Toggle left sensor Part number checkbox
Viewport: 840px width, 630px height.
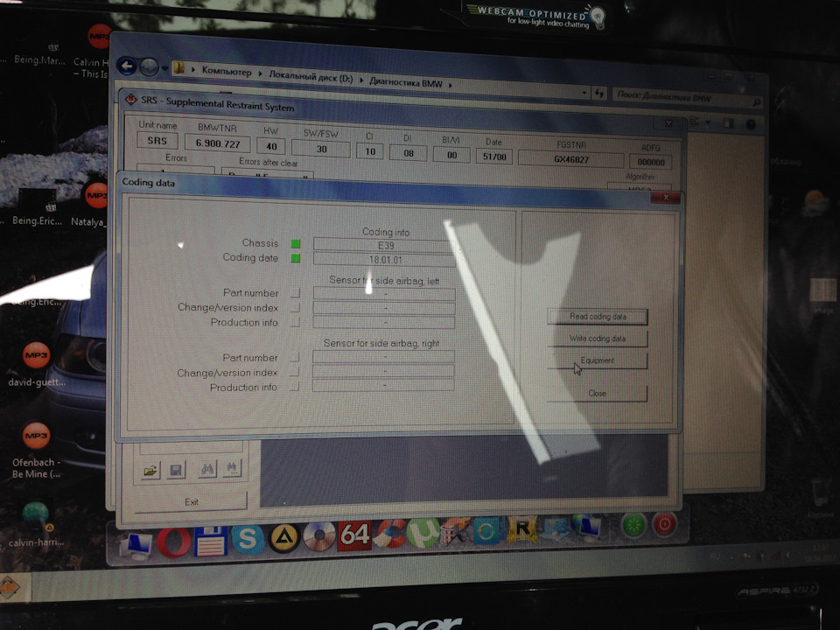tap(295, 293)
